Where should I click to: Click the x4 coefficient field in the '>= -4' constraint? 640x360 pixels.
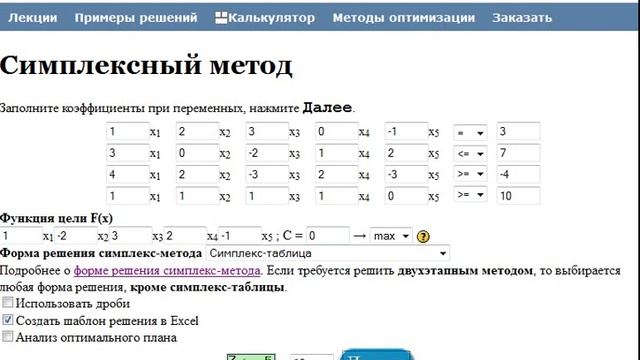tap(337, 174)
